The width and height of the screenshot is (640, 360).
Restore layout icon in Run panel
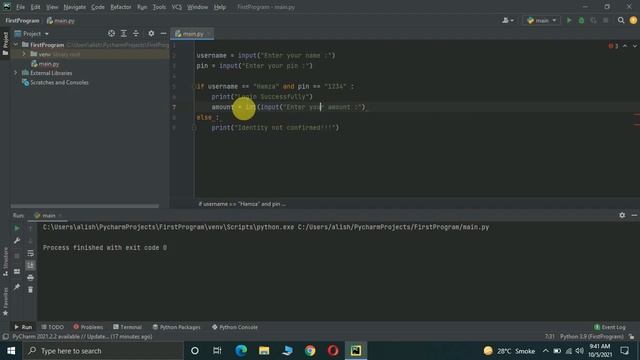[17, 271]
